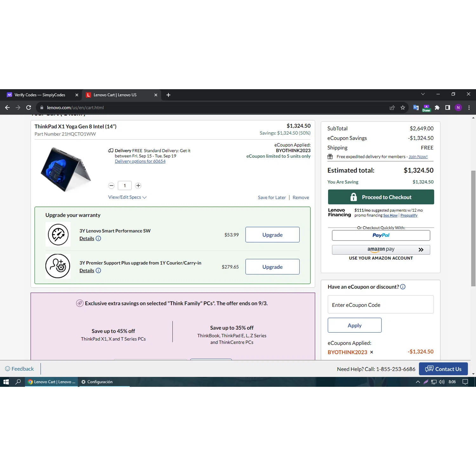Increase quantity with the plus button

pyautogui.click(x=138, y=186)
